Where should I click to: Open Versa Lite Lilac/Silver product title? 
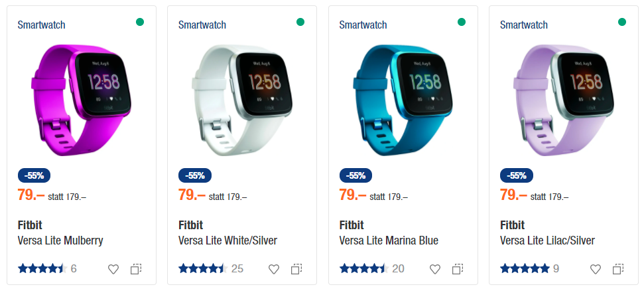(x=547, y=241)
